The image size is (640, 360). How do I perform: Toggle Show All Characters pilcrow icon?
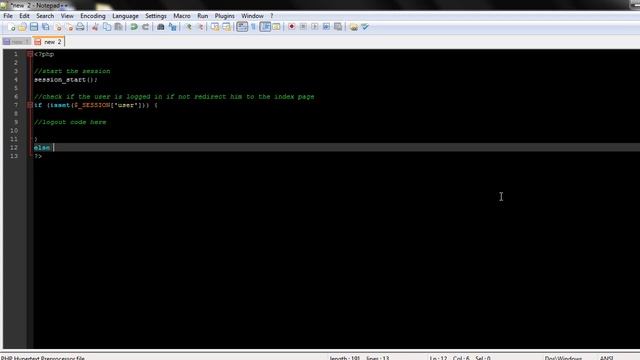pos(253,27)
